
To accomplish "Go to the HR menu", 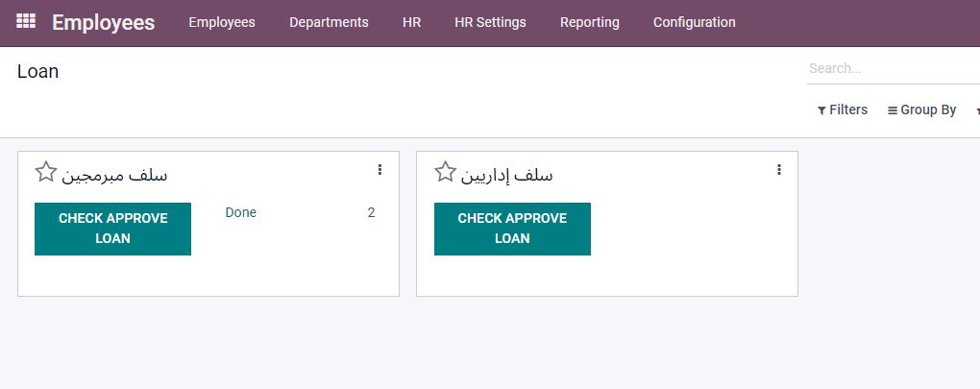I will pyautogui.click(x=411, y=22).
